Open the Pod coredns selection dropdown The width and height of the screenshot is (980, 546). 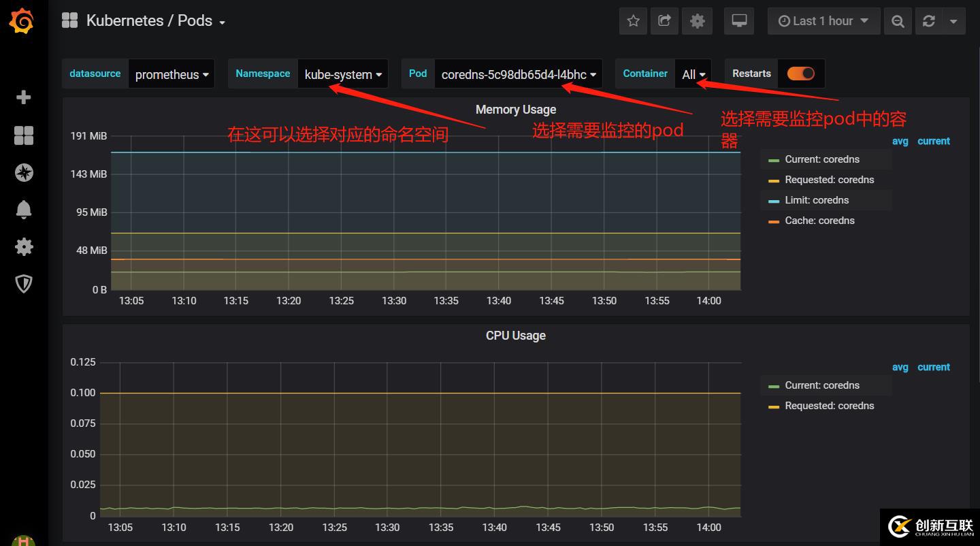point(519,74)
